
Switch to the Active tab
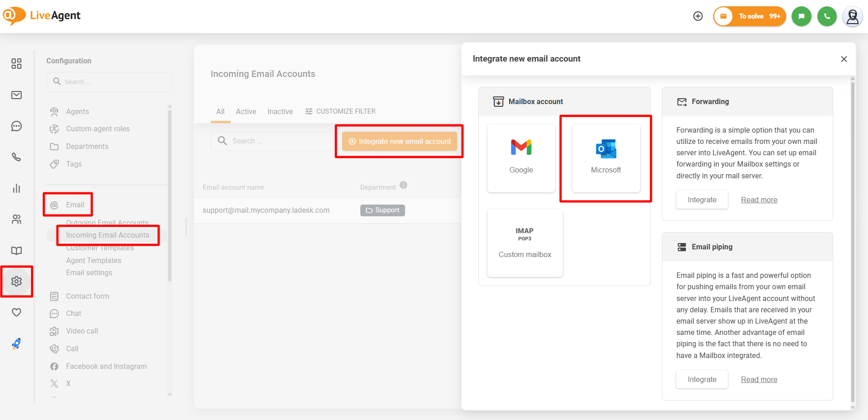tap(246, 111)
